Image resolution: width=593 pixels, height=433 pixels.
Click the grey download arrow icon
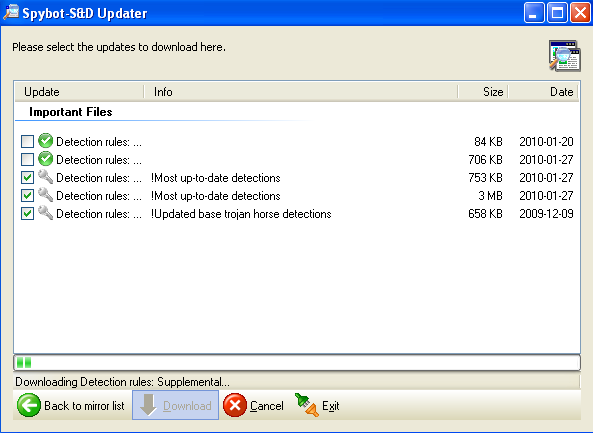click(x=148, y=405)
